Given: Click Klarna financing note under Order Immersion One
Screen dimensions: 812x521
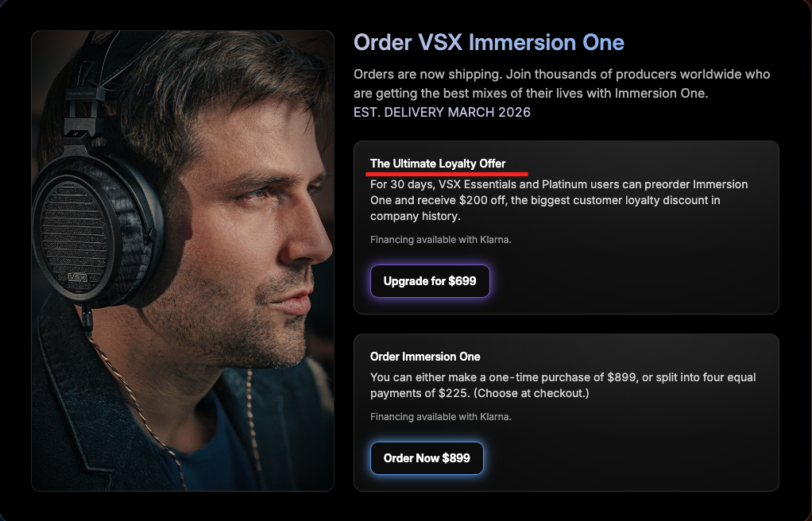Looking at the screenshot, I should click(441, 416).
